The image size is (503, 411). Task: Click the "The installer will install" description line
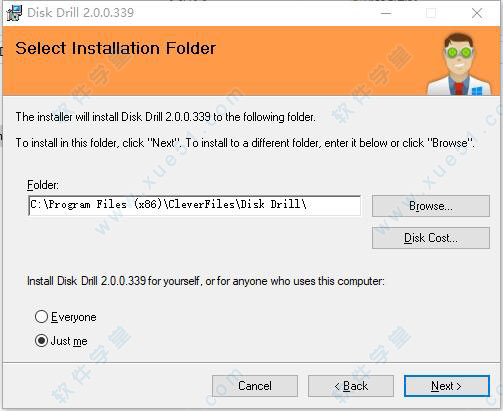(x=165, y=117)
